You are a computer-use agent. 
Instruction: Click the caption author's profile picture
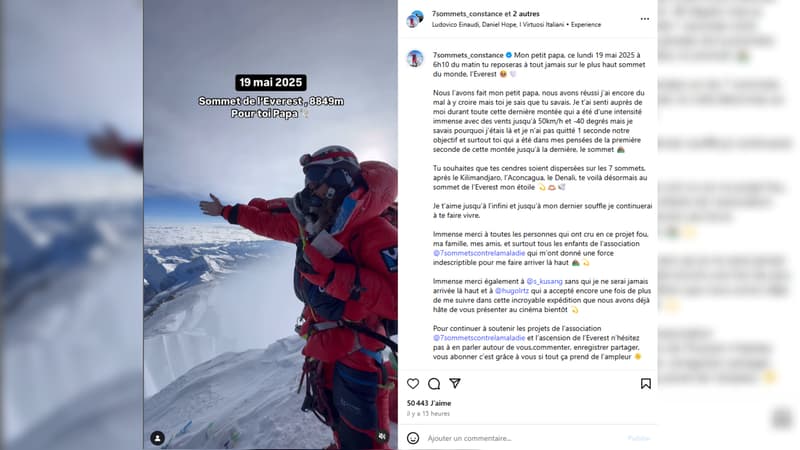coord(415,58)
